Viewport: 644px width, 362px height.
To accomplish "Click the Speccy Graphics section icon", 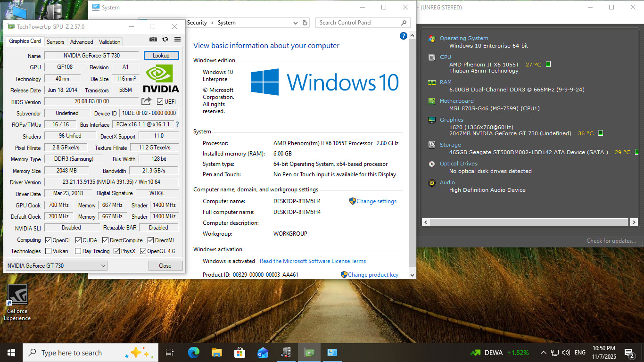I will [431, 120].
